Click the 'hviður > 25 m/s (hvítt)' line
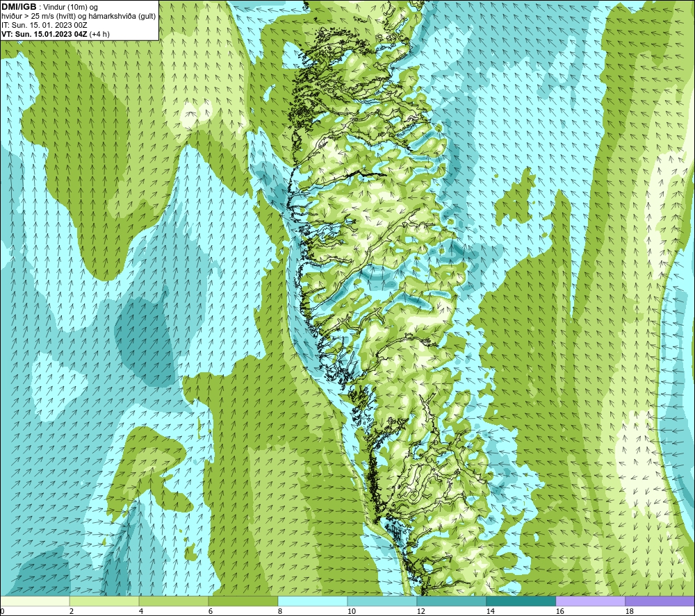The height and width of the screenshot is (616, 695). point(40,16)
